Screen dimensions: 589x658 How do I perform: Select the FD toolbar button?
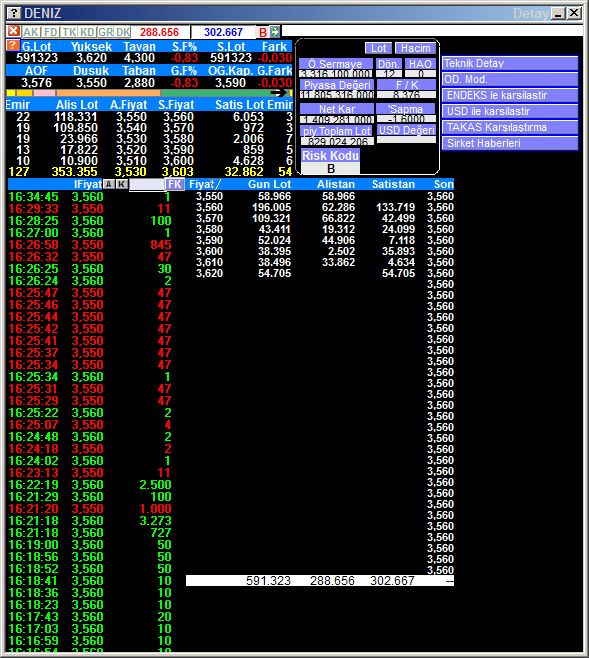(x=51, y=32)
